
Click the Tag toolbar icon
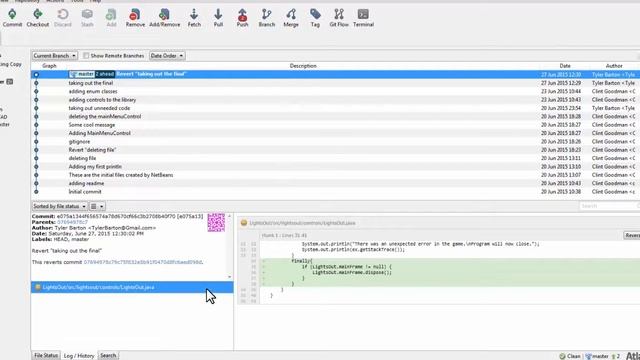(x=315, y=18)
